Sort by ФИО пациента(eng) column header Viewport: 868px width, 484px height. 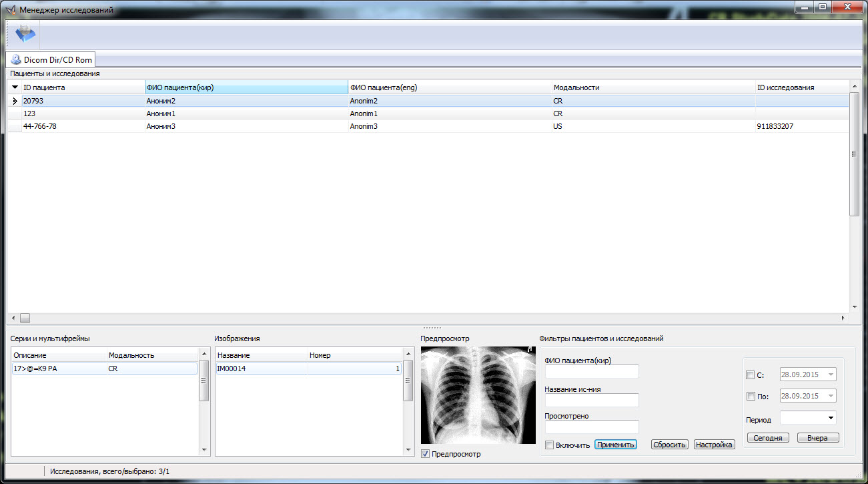(x=450, y=87)
